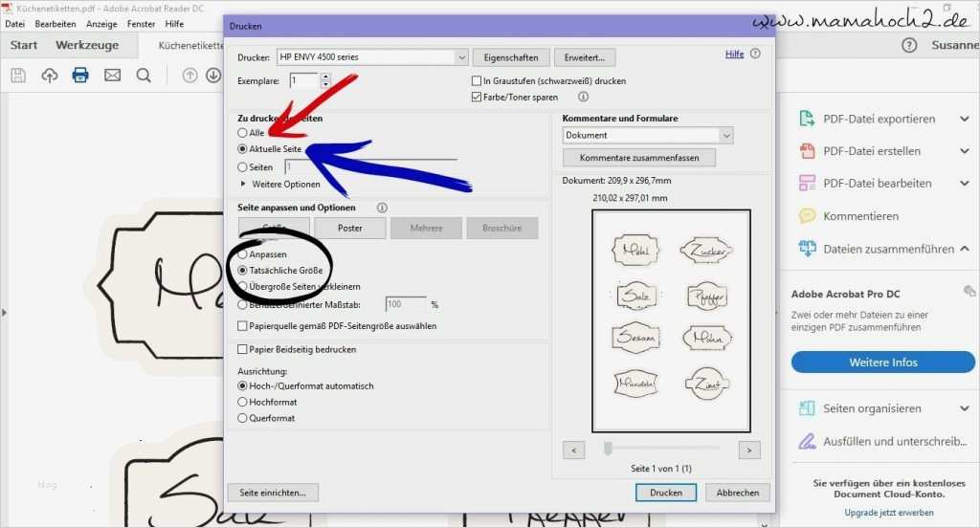Click the label sheet print preview thumbnail
980x528 pixels.
pyautogui.click(x=671, y=321)
